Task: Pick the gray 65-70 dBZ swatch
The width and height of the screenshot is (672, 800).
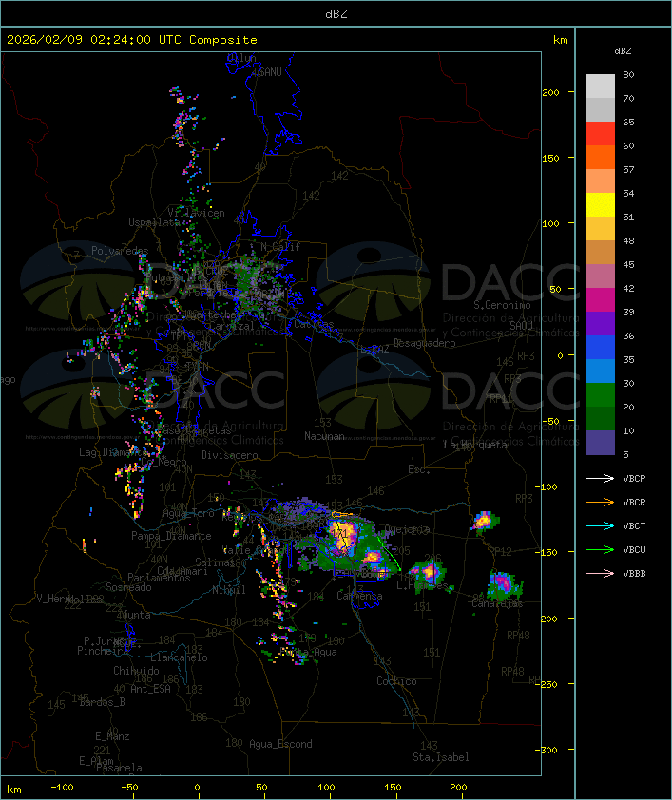Action: tap(600, 109)
